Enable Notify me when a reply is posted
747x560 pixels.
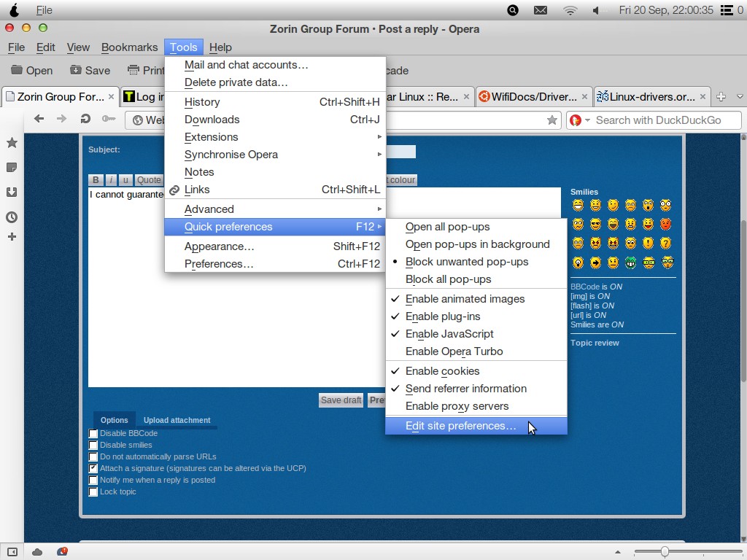[x=93, y=481]
